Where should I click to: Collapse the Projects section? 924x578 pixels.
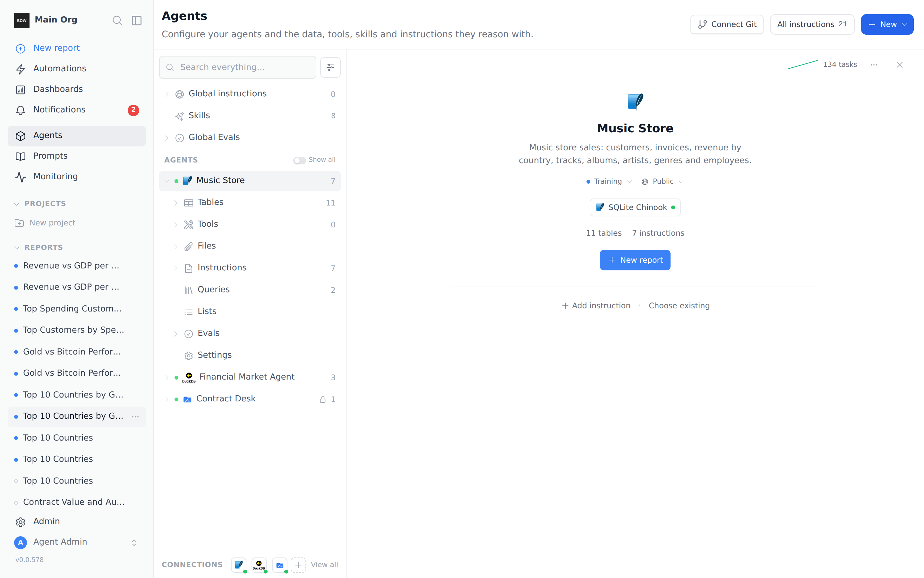coord(16,204)
